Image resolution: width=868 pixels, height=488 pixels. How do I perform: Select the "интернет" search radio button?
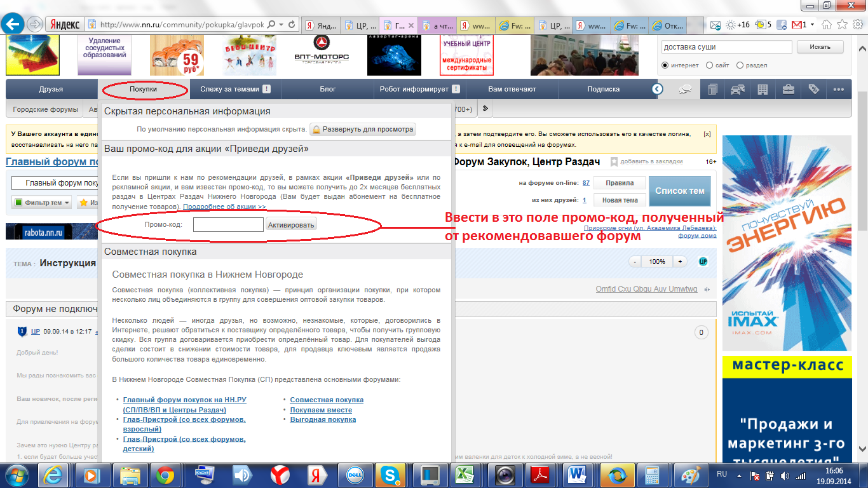pyautogui.click(x=665, y=65)
